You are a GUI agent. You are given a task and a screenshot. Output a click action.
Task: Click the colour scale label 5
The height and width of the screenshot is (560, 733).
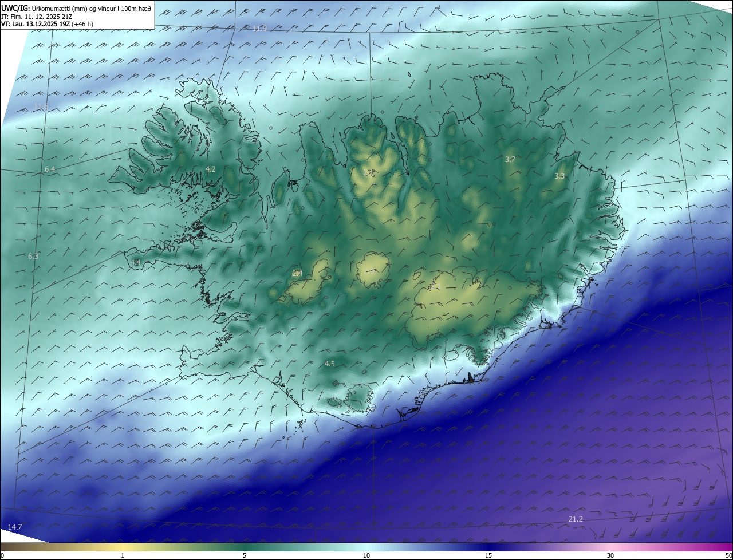click(x=245, y=555)
